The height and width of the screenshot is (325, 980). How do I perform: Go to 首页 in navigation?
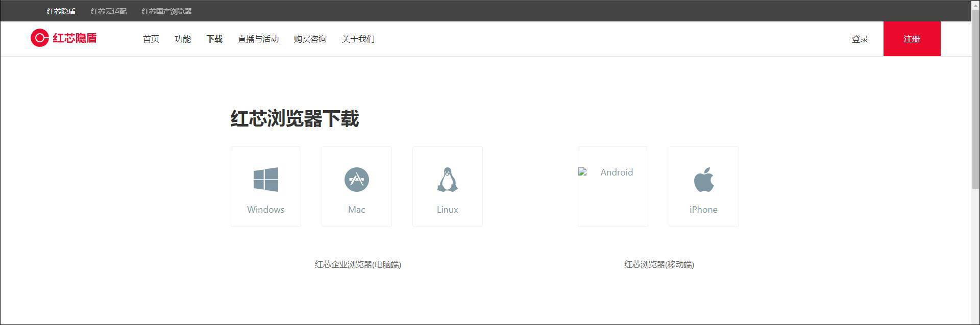coord(151,39)
